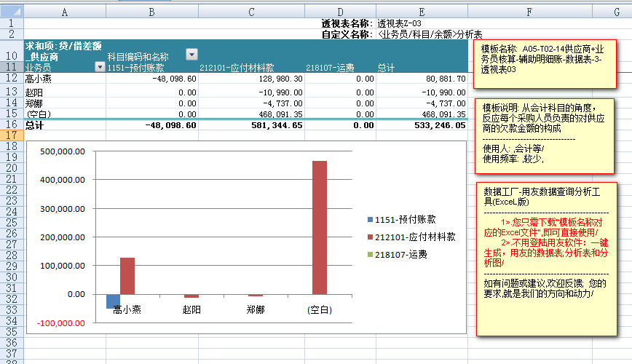Open the 科目编码和名称 filter dropdown
This screenshot has width=632, height=364.
coord(191,55)
